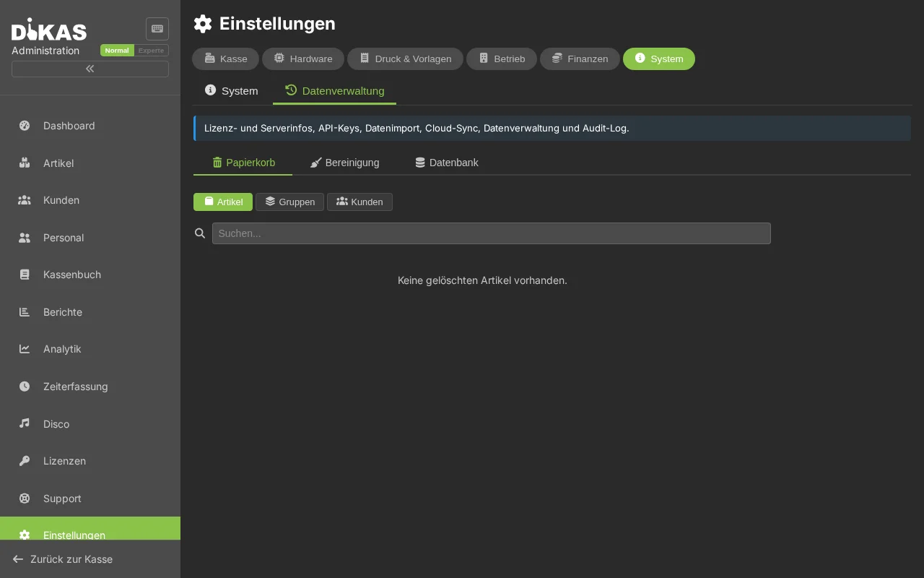Collapse the sidebar with double chevron
924x578 pixels.
[90, 69]
